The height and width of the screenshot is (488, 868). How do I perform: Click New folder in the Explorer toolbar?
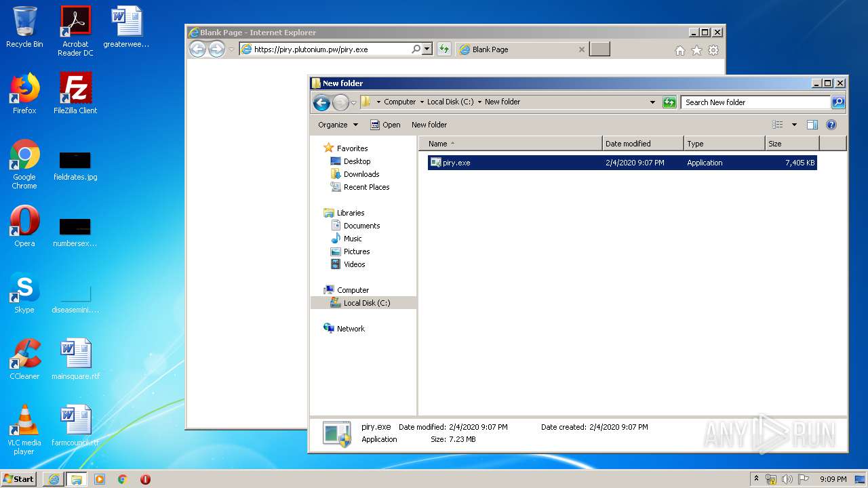click(x=429, y=125)
